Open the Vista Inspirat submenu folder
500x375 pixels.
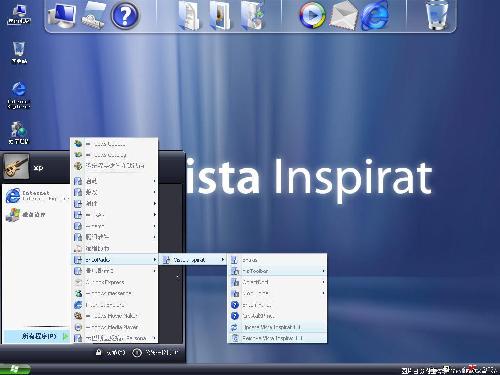click(x=193, y=260)
